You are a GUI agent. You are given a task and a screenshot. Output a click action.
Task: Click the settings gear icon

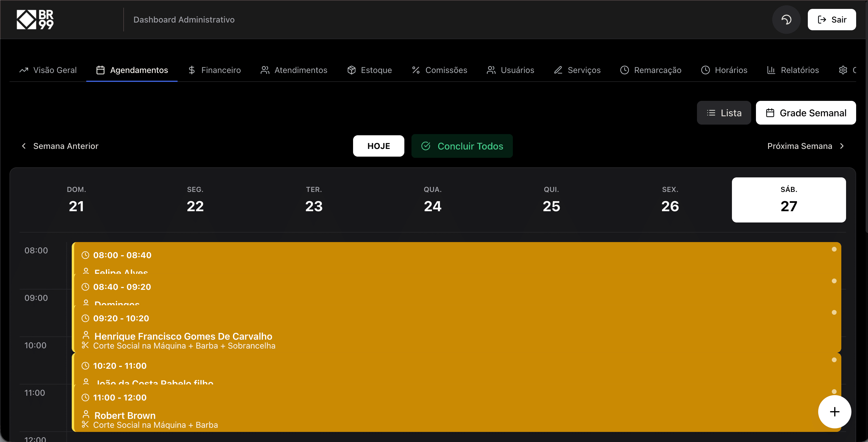[x=843, y=70]
